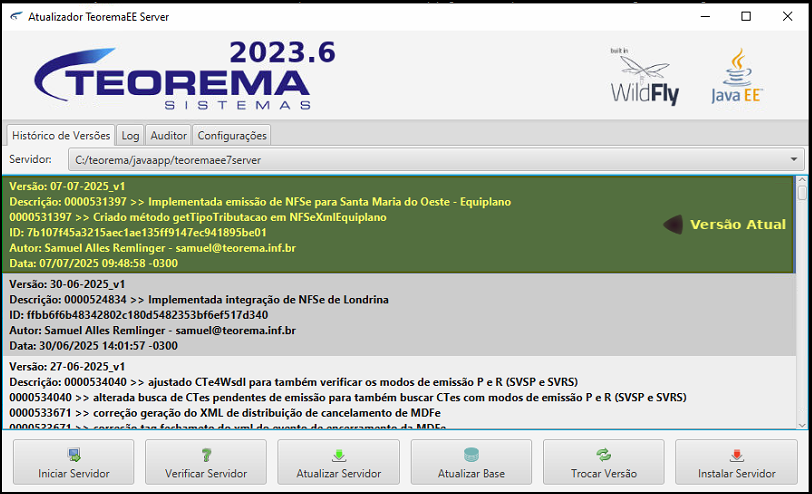Click the ajustado CTe4Wsdl description line
Image resolution: width=812 pixels, height=494 pixels.
(294, 382)
